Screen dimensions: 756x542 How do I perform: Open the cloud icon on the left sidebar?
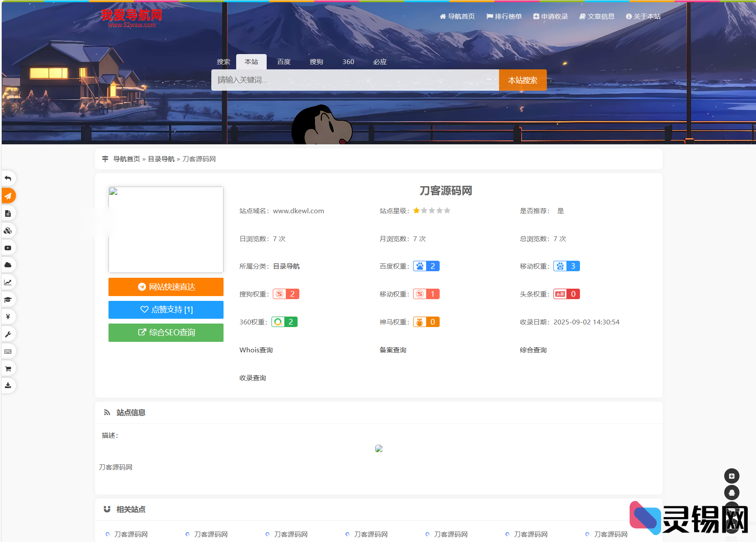(8, 265)
